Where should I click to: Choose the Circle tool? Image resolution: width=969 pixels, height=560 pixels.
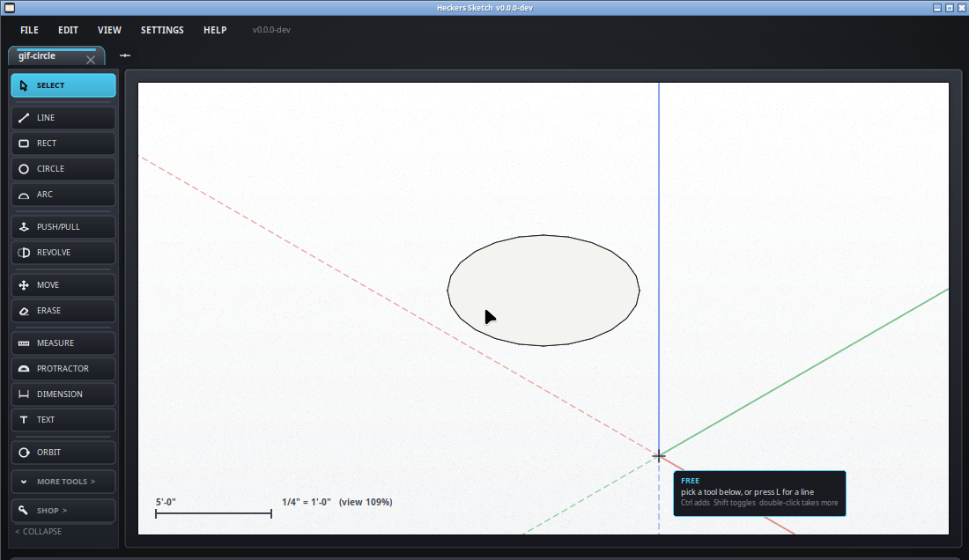pos(63,168)
